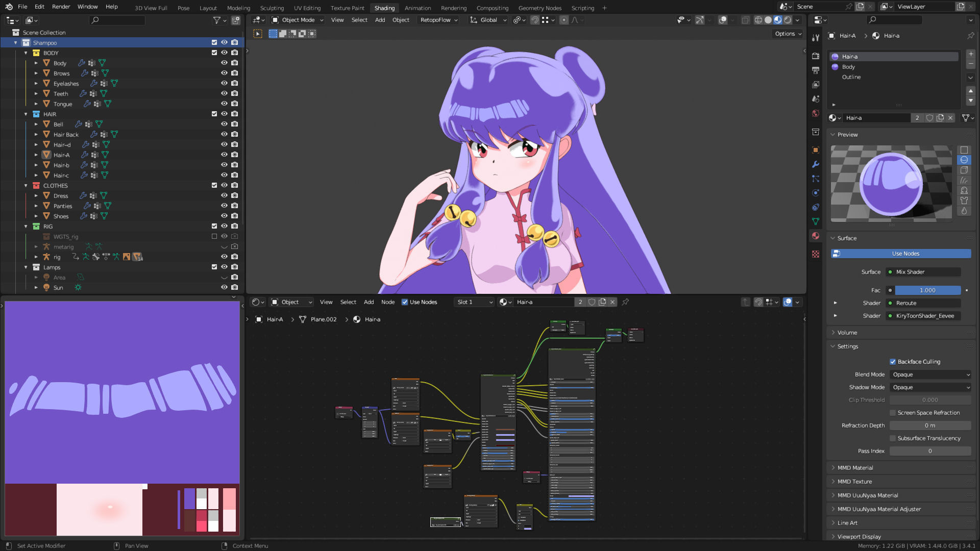980x551 pixels.
Task: Open the Object Data properties tab
Action: (x=816, y=221)
